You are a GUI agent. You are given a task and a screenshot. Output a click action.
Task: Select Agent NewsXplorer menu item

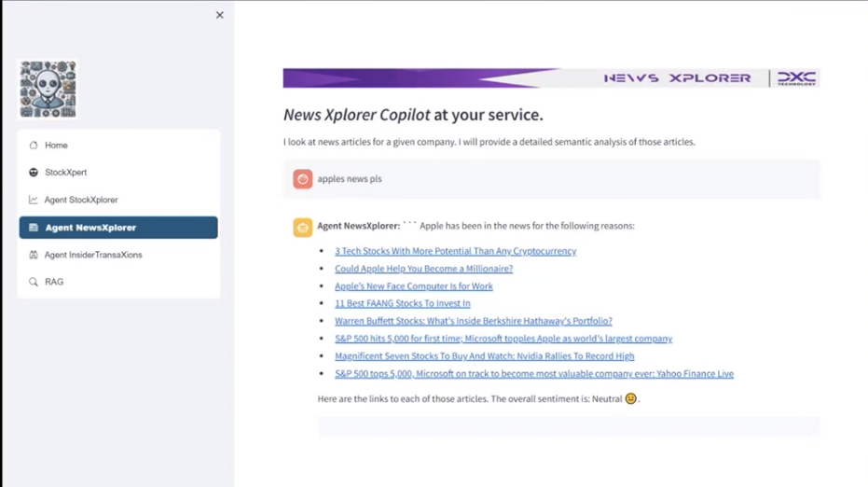pos(118,227)
